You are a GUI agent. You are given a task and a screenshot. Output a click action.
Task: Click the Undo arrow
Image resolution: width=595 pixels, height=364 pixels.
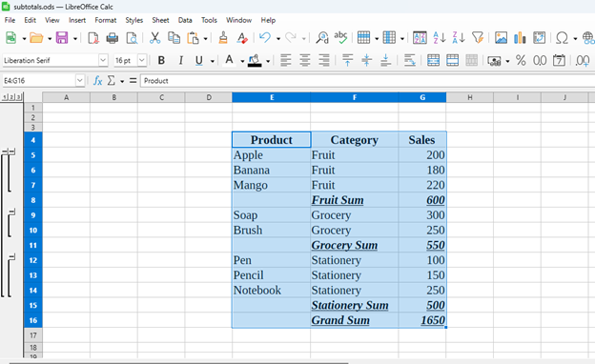[265, 38]
